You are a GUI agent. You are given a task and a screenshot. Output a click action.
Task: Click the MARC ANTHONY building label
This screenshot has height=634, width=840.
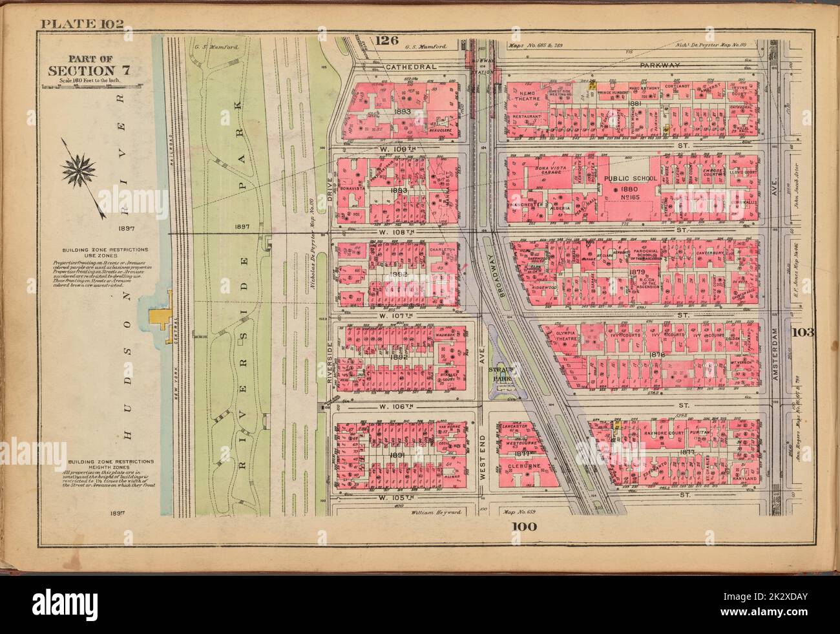(644, 88)
